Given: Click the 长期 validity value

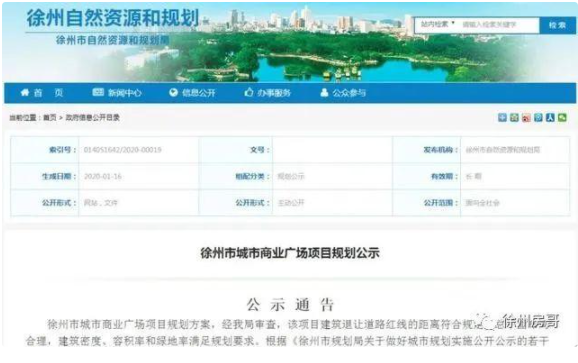Looking at the screenshot, I should tap(474, 177).
